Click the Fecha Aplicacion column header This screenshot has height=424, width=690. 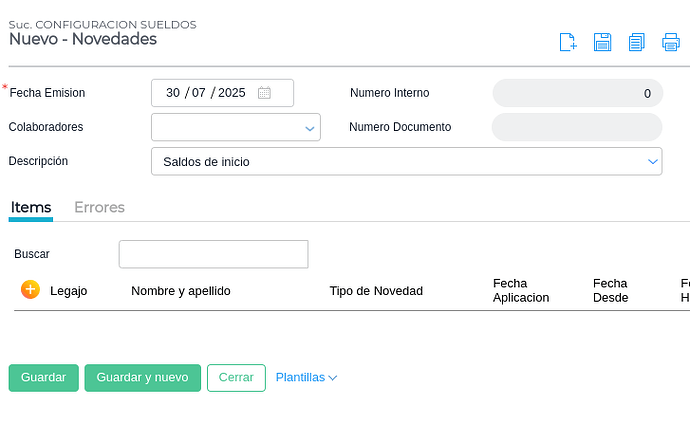[x=521, y=291]
